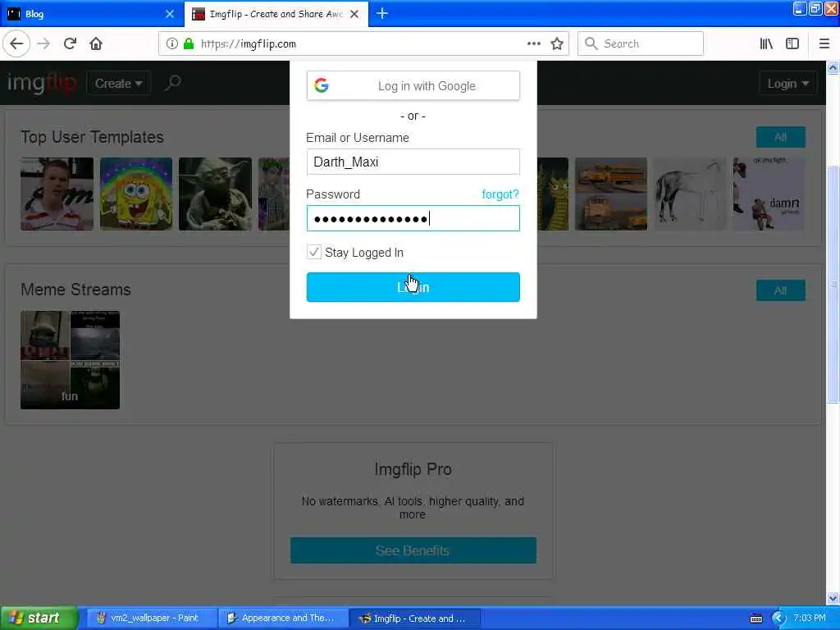Click the scrollbar down arrow
Image resolution: width=840 pixels, height=630 pixels.
point(833,598)
